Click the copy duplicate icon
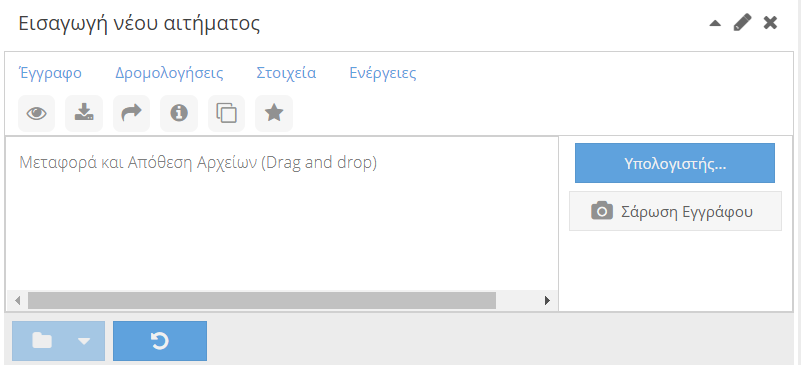This screenshot has width=801, height=365. point(226,113)
